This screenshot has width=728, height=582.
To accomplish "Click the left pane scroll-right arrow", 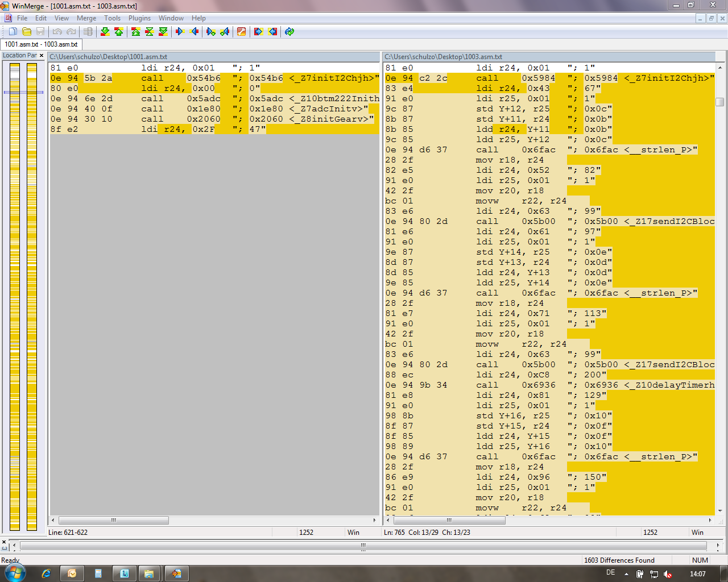I will (x=375, y=520).
